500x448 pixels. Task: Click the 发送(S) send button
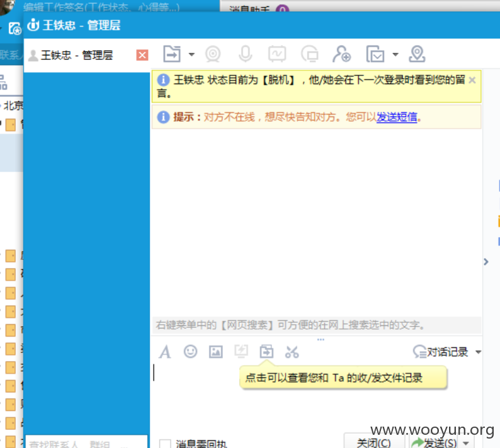[x=435, y=443]
